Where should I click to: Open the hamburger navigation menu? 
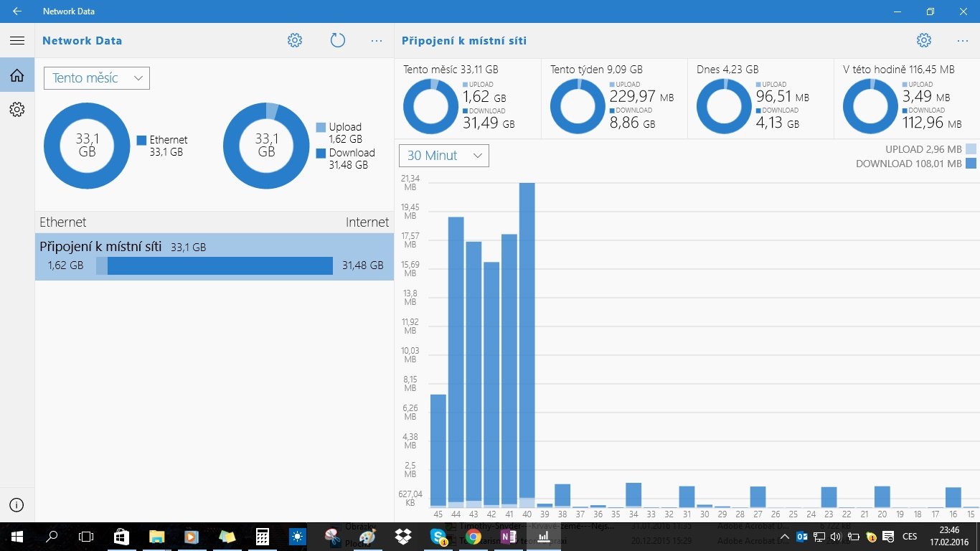(x=17, y=41)
